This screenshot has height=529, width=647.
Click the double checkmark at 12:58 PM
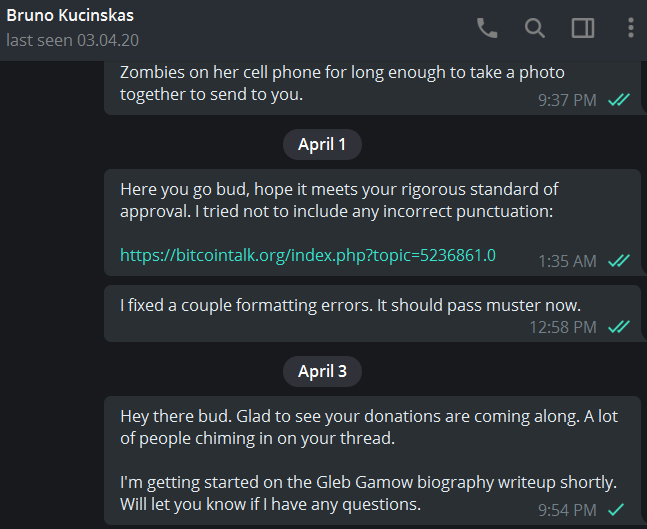pyautogui.click(x=619, y=327)
